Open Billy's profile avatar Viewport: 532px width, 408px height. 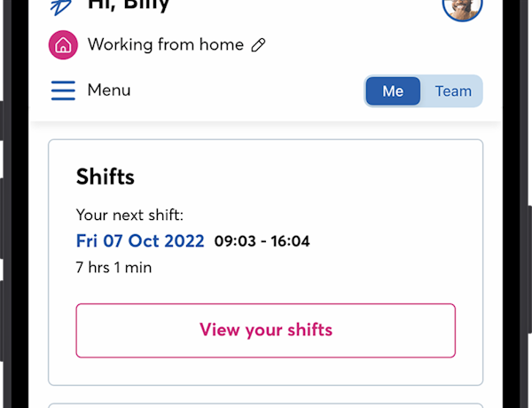pyautogui.click(x=462, y=7)
